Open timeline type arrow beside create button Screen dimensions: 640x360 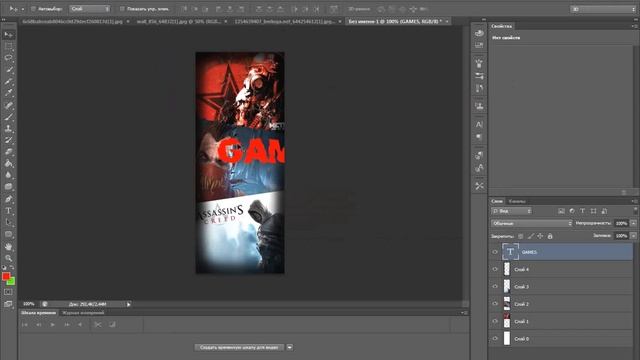[289, 347]
